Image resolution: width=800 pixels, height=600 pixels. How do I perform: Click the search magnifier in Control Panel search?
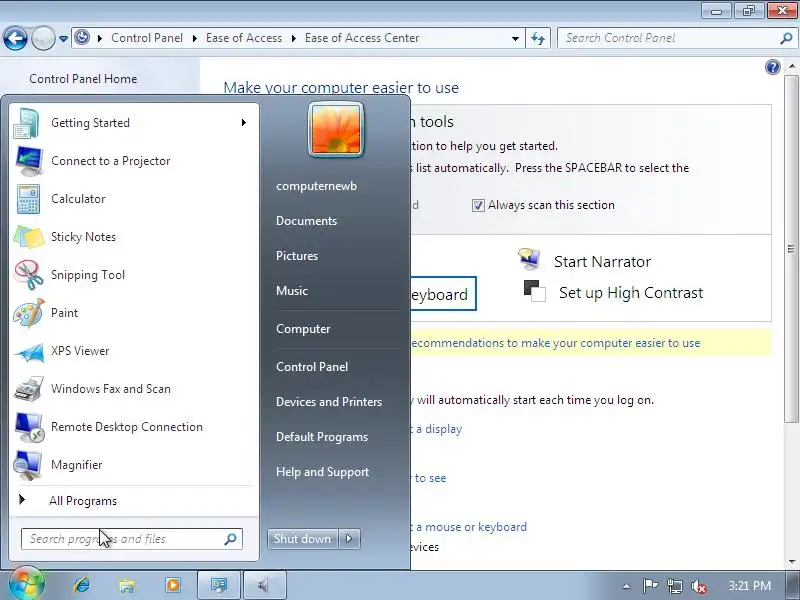[786, 38]
